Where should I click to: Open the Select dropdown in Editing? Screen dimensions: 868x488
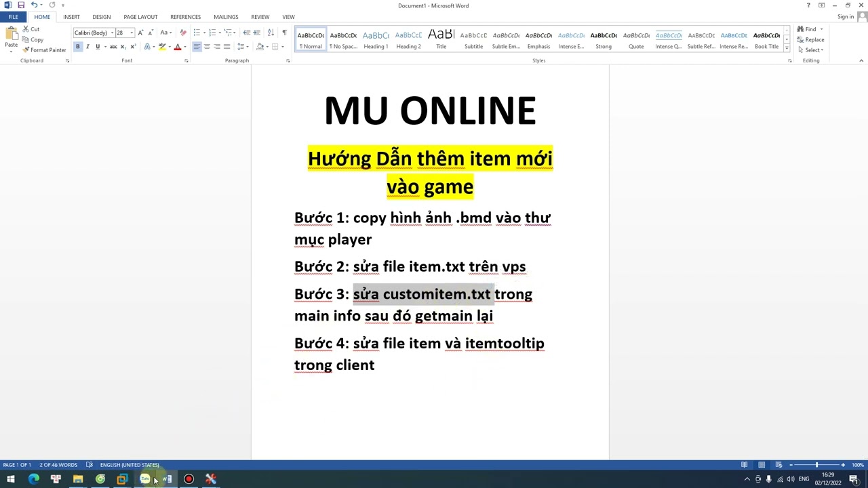pos(810,49)
